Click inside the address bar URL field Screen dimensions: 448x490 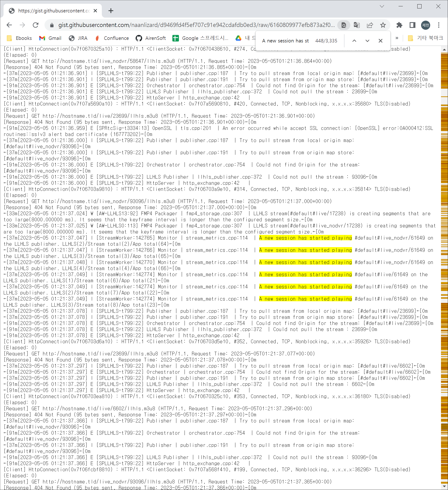click(170, 25)
